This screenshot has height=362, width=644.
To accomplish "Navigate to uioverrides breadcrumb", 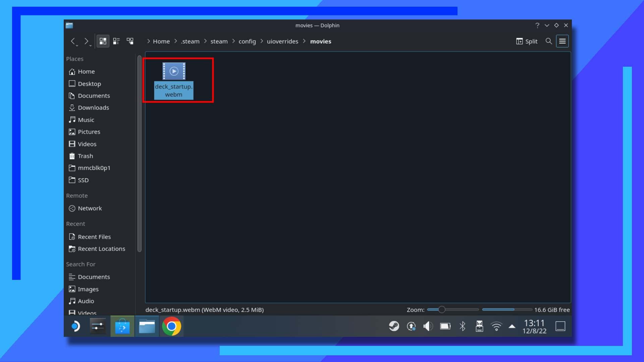I will pyautogui.click(x=282, y=41).
